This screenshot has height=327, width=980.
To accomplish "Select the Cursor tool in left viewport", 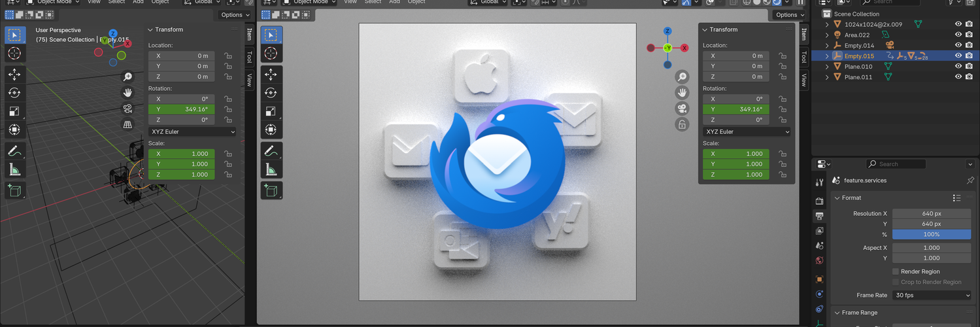I will pos(15,54).
